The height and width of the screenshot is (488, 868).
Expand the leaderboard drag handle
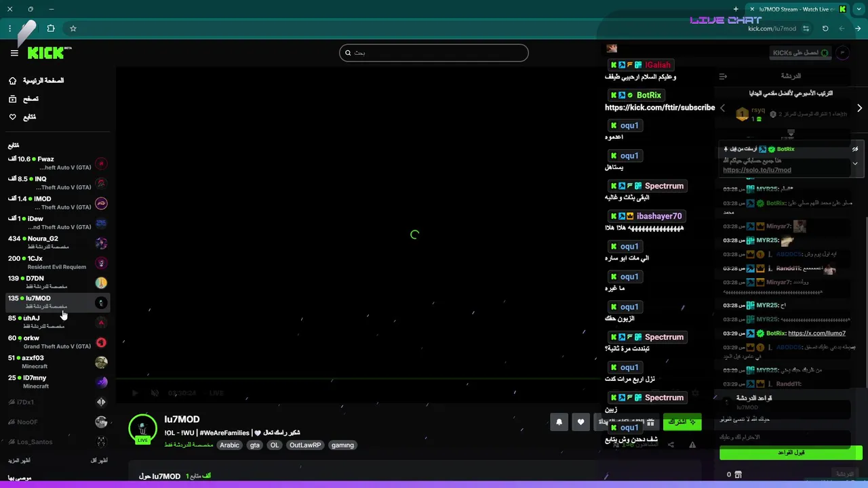coord(791,134)
